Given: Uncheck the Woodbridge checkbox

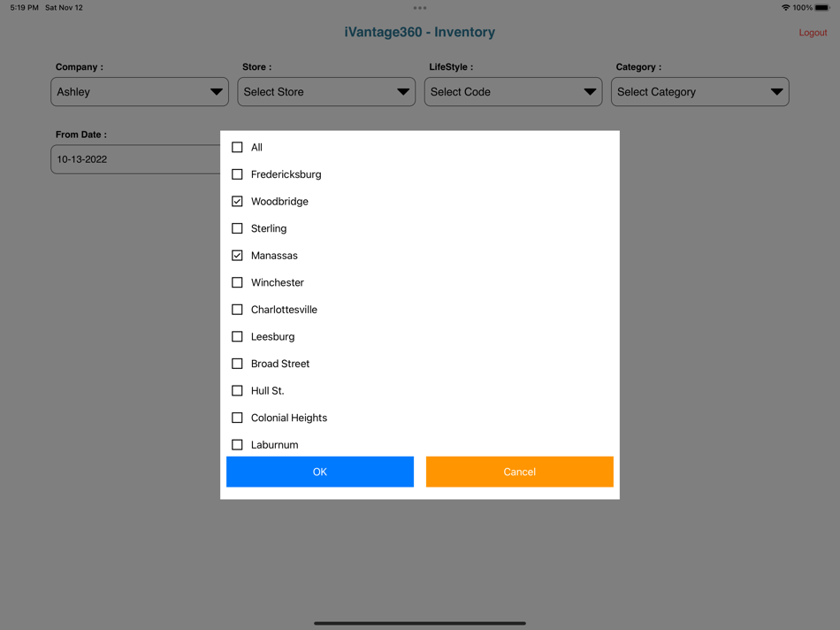Looking at the screenshot, I should (237, 201).
